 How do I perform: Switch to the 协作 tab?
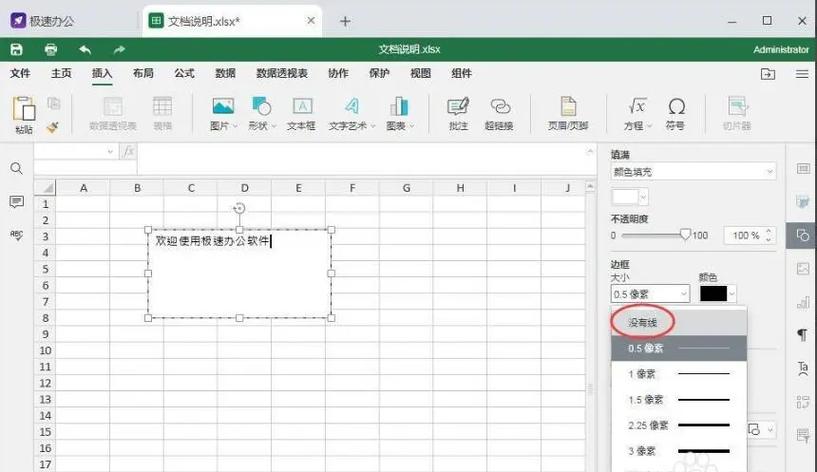point(338,73)
